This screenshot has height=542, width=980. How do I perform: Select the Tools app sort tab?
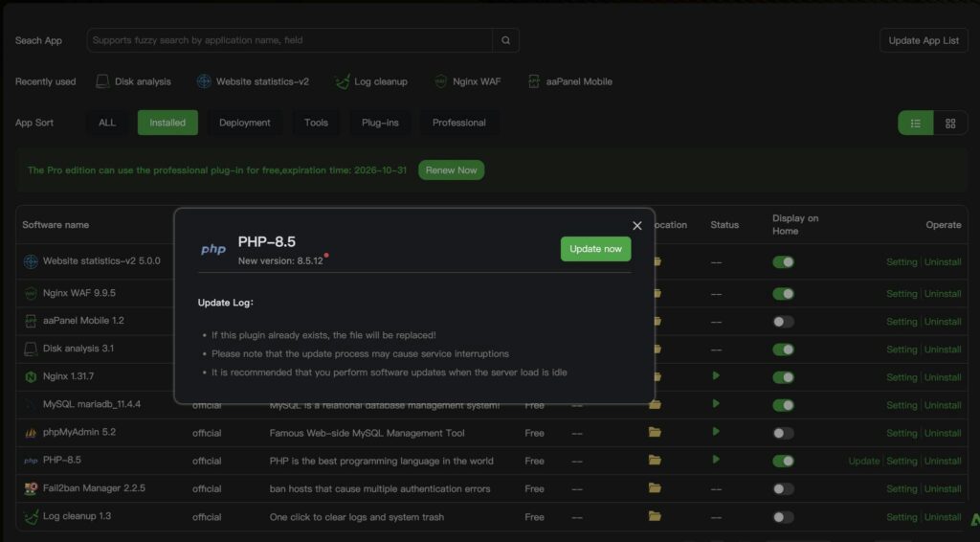(316, 123)
